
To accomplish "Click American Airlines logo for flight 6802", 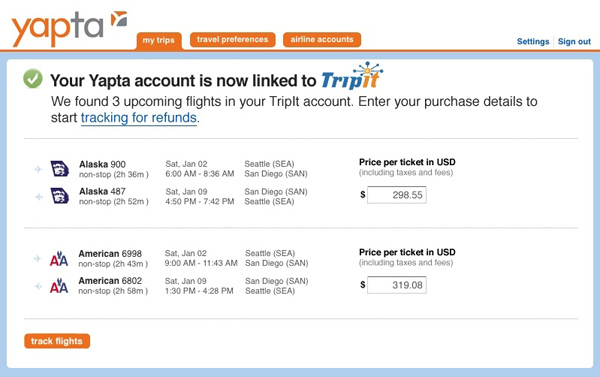I will 59,286.
